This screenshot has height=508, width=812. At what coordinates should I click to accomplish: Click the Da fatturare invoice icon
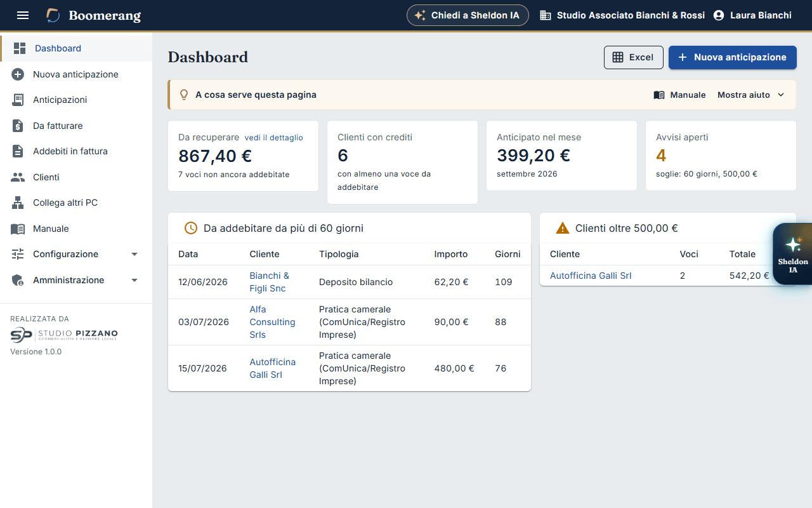[18, 126]
